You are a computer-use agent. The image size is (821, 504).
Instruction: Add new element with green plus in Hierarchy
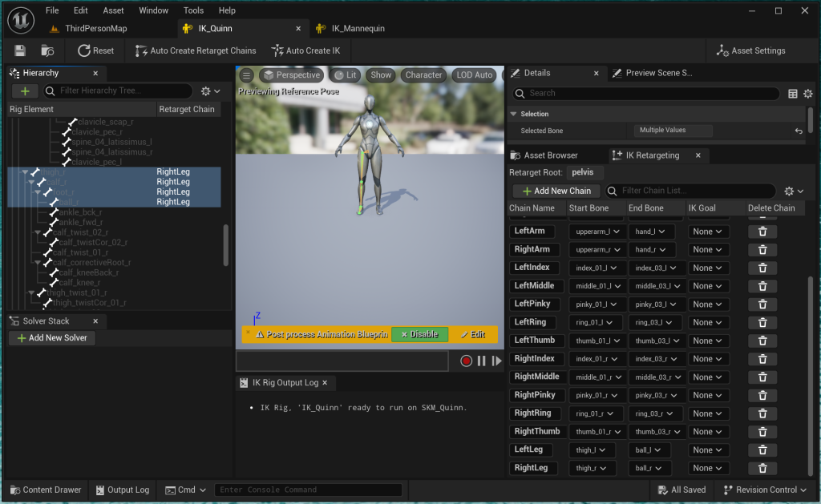pyautogui.click(x=25, y=91)
